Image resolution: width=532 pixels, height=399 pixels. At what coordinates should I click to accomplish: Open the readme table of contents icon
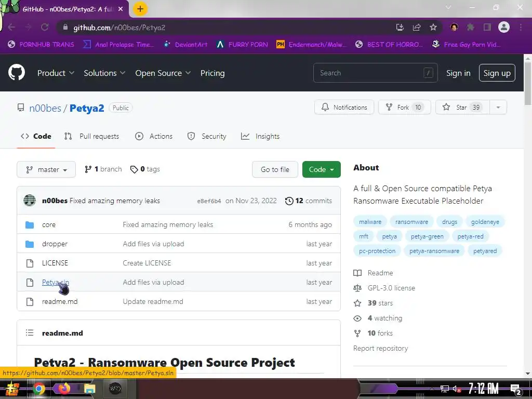tap(30, 333)
